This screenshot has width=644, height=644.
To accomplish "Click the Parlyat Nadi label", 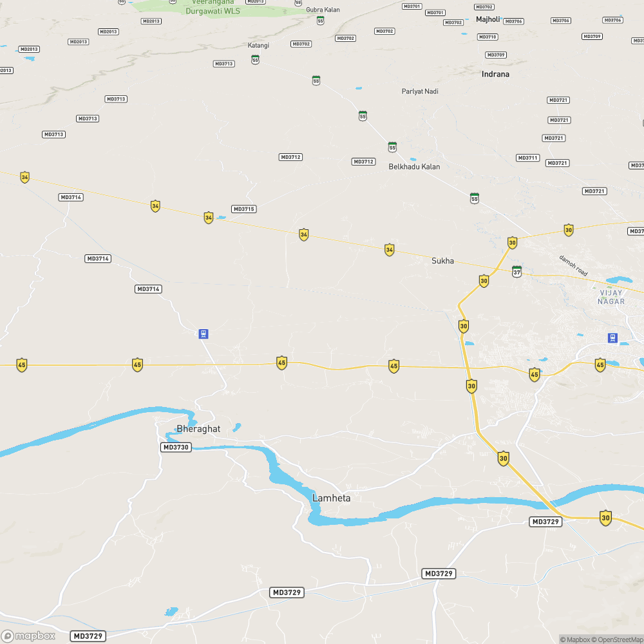I will (x=420, y=91).
